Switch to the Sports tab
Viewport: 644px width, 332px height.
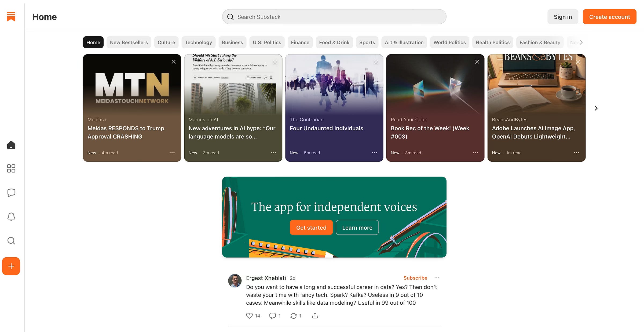coord(367,42)
